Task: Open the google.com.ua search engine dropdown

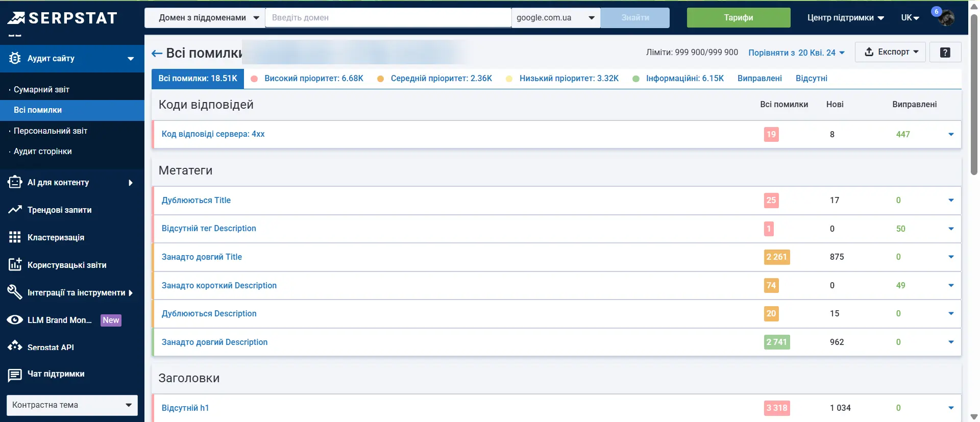Action: (x=555, y=18)
